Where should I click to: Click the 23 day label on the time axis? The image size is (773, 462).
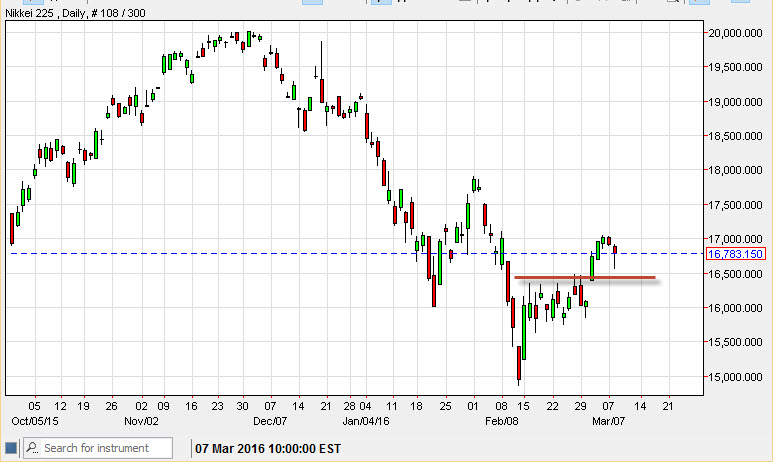click(217, 406)
